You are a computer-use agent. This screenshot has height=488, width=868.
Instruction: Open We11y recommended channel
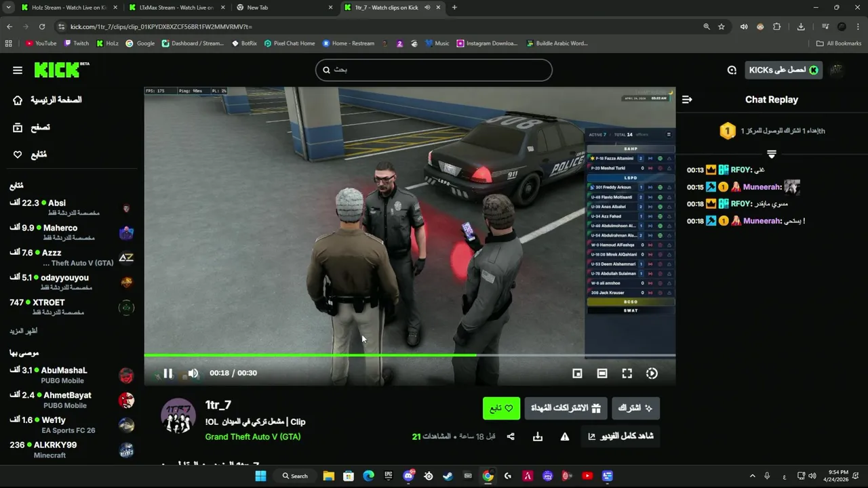(72, 425)
